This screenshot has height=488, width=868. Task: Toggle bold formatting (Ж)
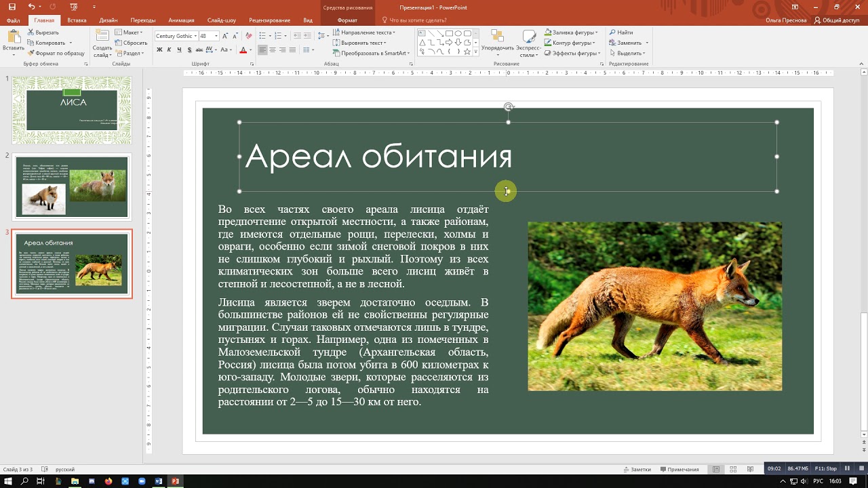(x=160, y=50)
